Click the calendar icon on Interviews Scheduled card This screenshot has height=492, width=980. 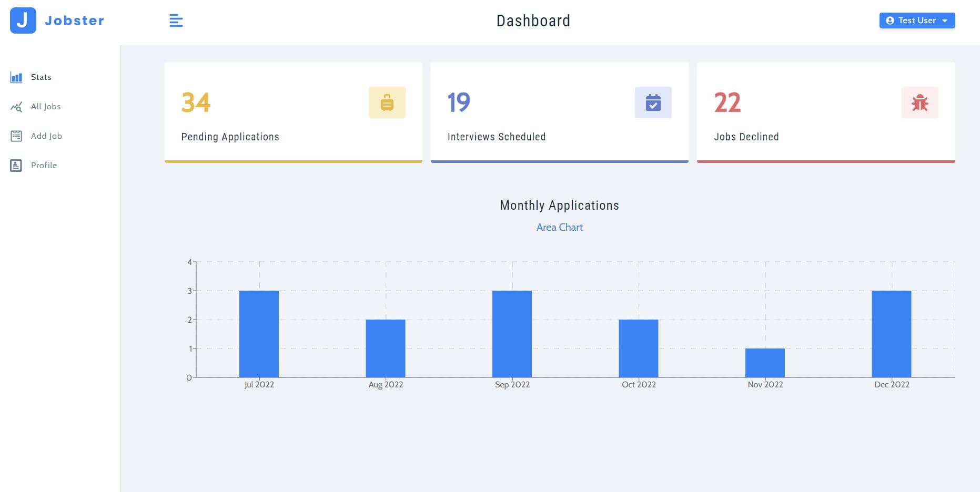click(x=653, y=102)
